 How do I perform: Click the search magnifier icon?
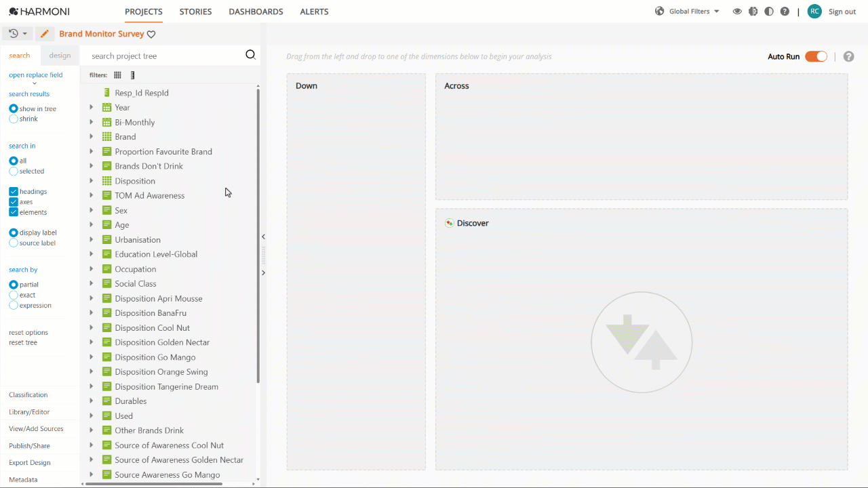tap(250, 55)
